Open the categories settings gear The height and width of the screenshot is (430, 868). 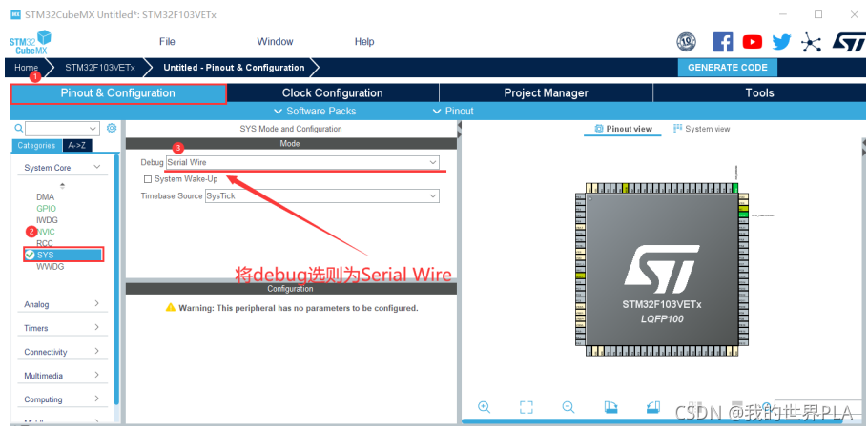pos(112,129)
